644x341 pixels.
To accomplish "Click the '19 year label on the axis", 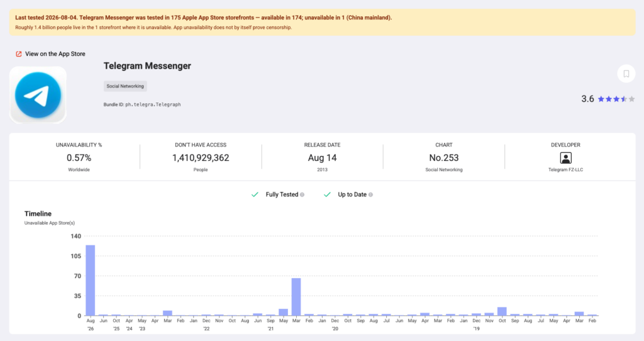I will click(477, 328).
